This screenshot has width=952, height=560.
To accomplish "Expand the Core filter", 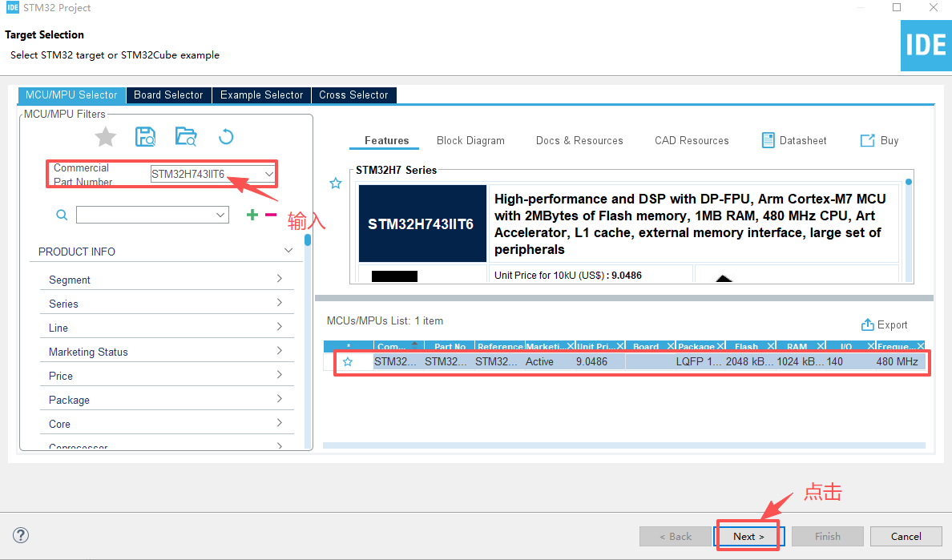I will pyautogui.click(x=280, y=423).
